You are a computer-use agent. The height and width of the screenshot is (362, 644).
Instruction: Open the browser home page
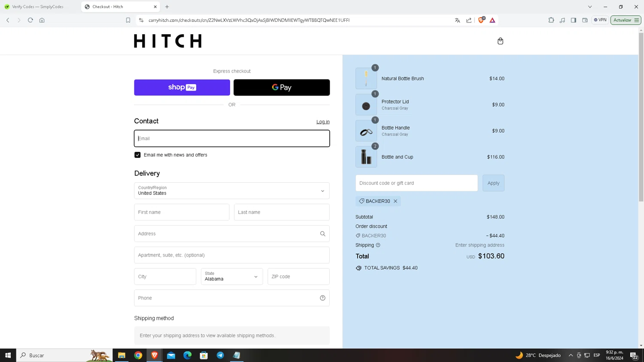click(x=42, y=20)
